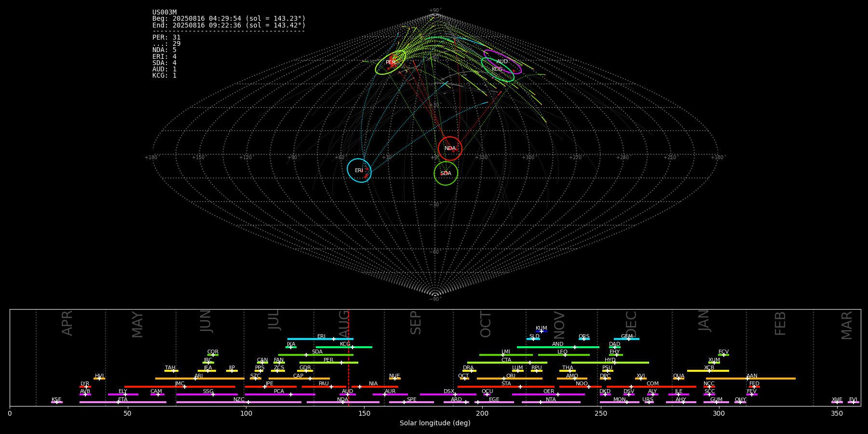Click the SDA activity bar in timeline

(x=316, y=355)
